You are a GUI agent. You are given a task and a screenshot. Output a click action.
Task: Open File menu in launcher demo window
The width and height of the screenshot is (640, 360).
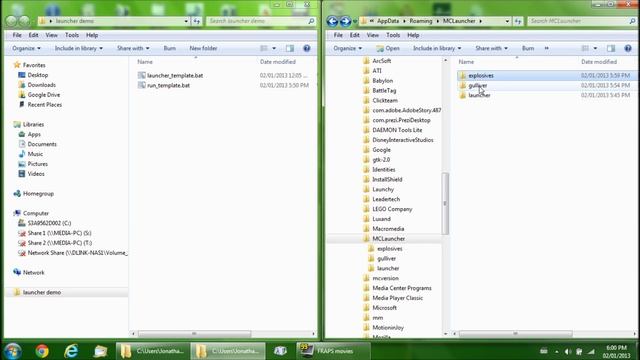(x=17, y=35)
